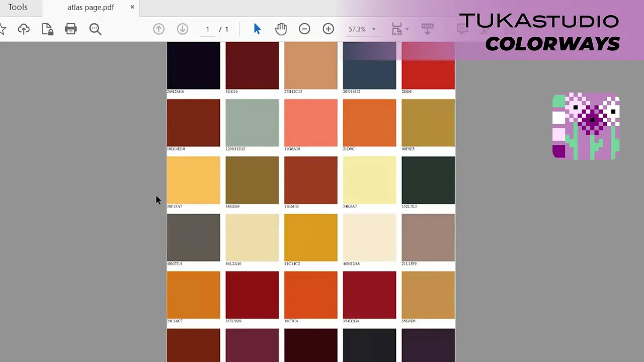644x362 pixels.
Task: Click the swatch above label 54K3A7
Action: (370, 180)
